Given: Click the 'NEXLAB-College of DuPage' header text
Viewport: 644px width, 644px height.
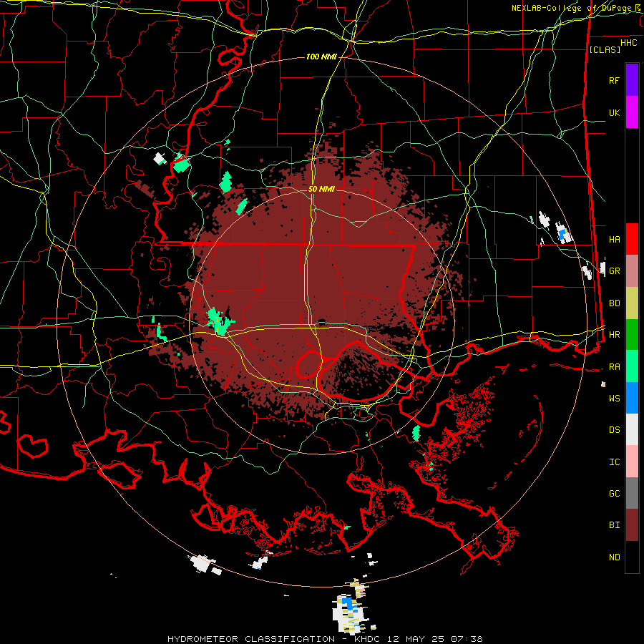Looking at the screenshot, I should click(x=571, y=8).
